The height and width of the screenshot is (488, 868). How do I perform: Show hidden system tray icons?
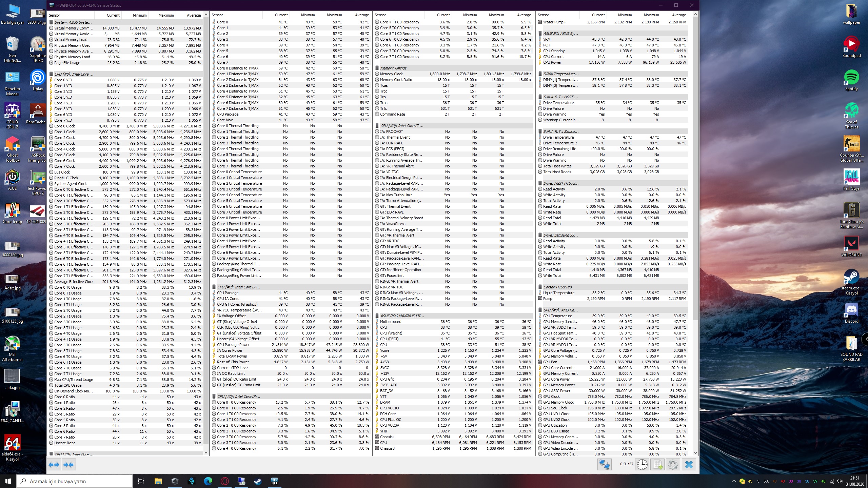734,481
